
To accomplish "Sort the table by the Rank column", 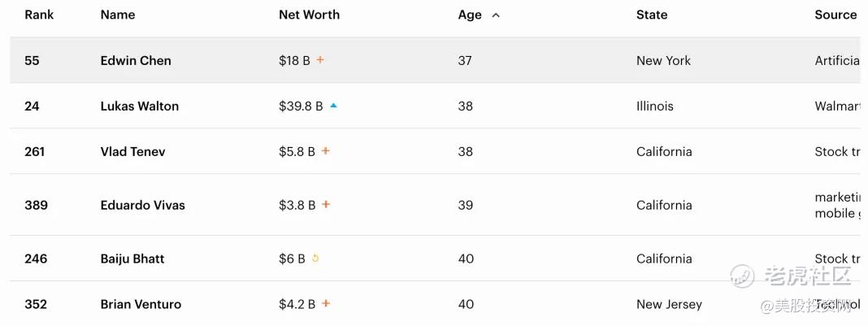I will click(x=39, y=15).
